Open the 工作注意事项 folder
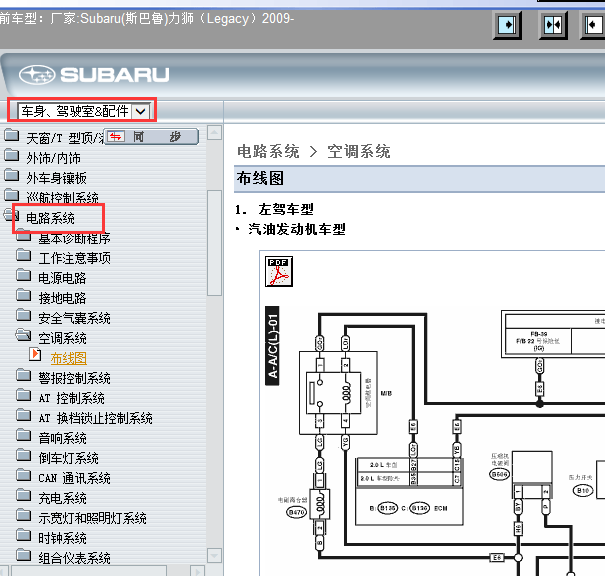 pyautogui.click(x=74, y=258)
